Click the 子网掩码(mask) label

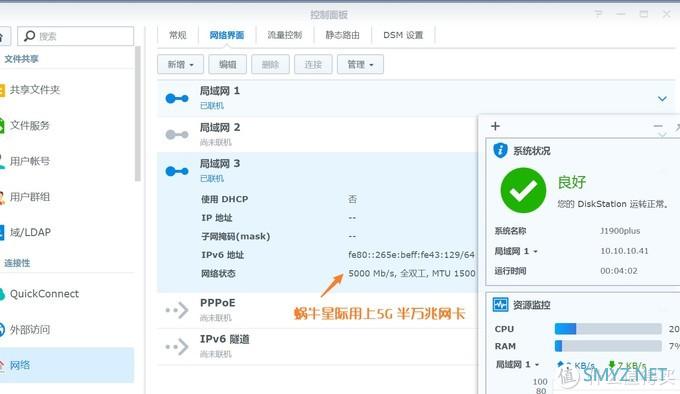[235, 237]
